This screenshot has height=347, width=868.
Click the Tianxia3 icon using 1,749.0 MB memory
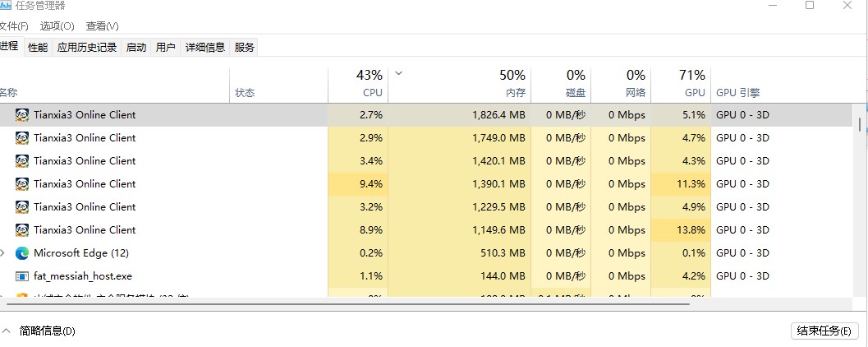pos(22,138)
